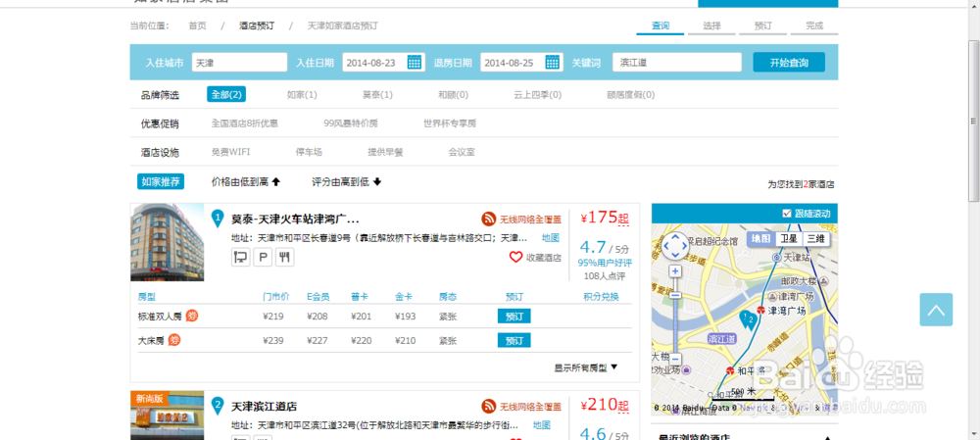Click the parking P icon under 莫泰 hotel
The width and height of the screenshot is (980, 440).
263,257
